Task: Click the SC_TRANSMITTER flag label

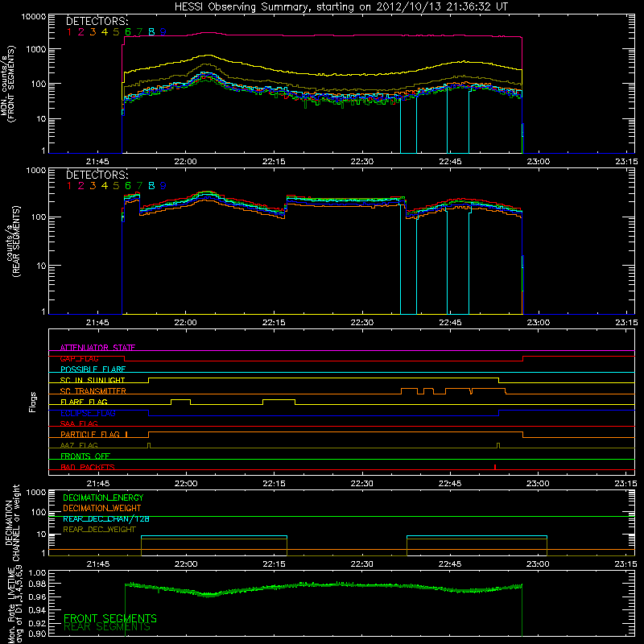Action: point(93,391)
